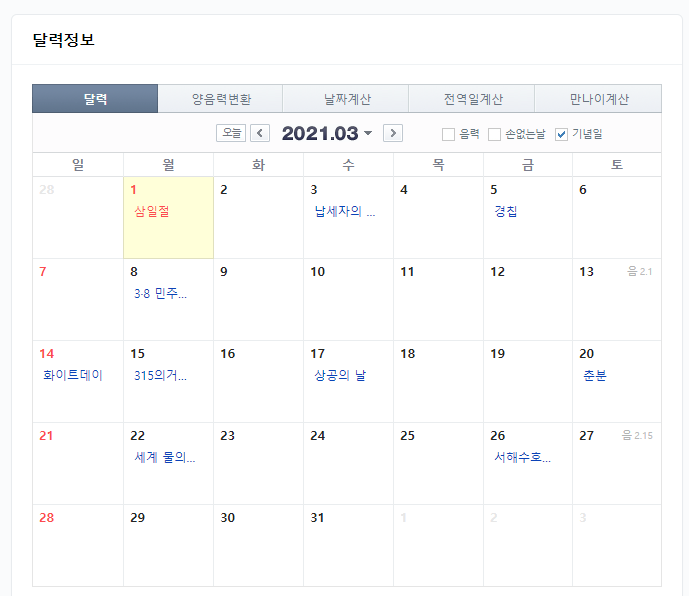
Task: Go to the next month arrow
Action: pyautogui.click(x=393, y=133)
